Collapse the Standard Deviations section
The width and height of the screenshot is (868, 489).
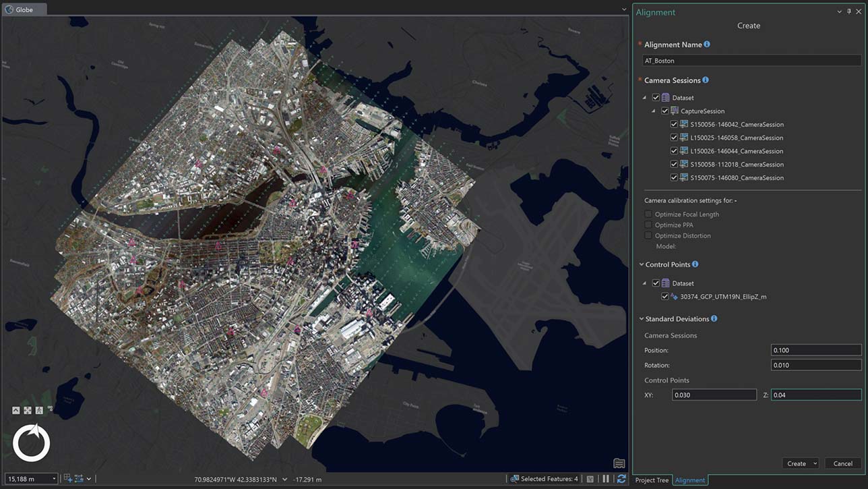click(641, 319)
